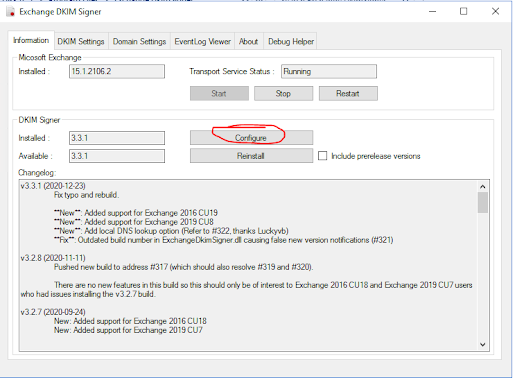Click the Changelog label
Image resolution: width=515 pixels, height=378 pixels.
point(37,172)
